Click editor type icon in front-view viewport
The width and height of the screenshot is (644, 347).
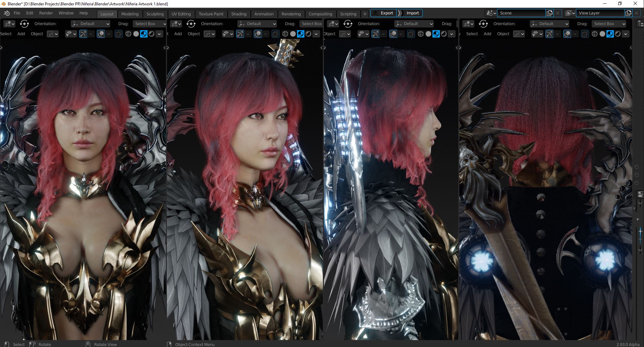[x=9, y=24]
